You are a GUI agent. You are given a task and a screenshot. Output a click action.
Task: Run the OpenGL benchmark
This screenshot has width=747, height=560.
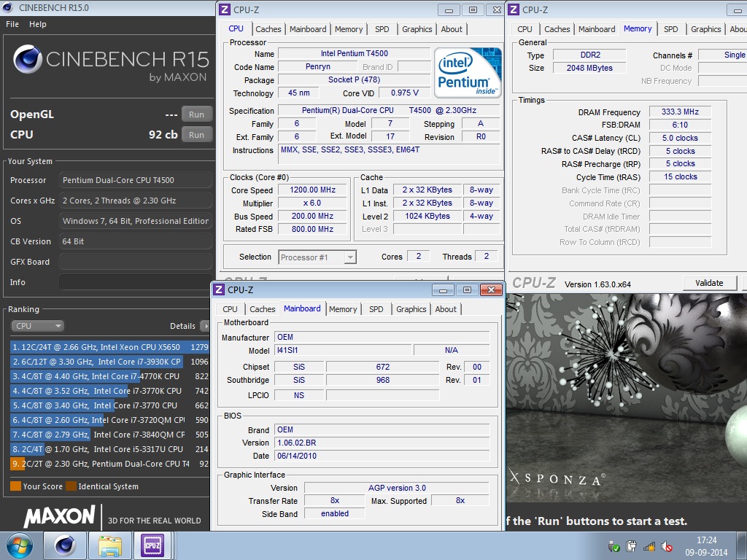tap(196, 114)
